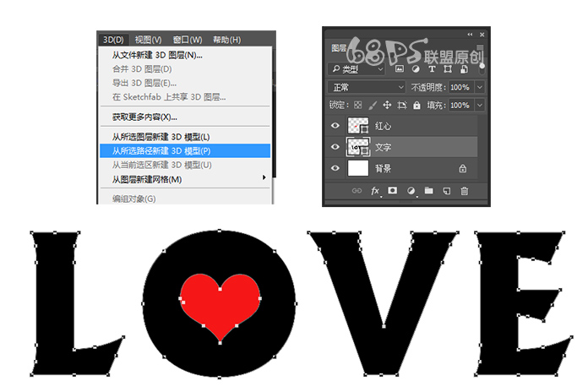The width and height of the screenshot is (588, 392).
Task: Lock position move icon
Action: (387, 105)
